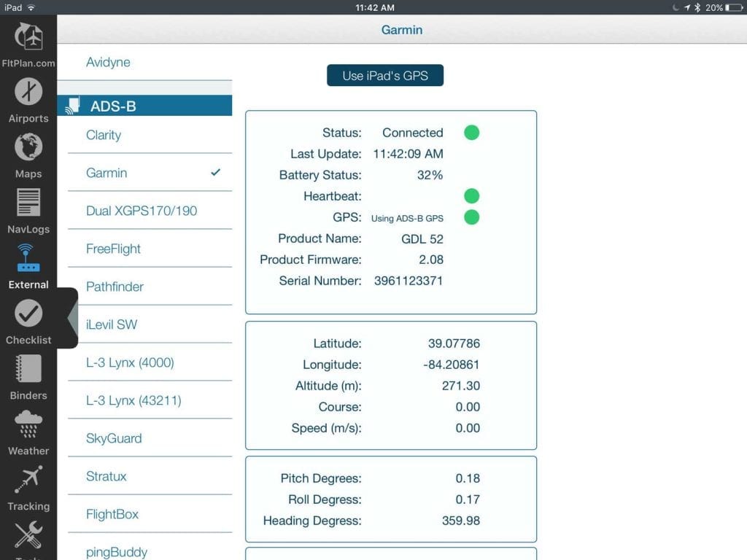Viewport: 747px width, 560px height.
Task: Click the green Heartbeat indicator dot
Action: pyautogui.click(x=471, y=195)
